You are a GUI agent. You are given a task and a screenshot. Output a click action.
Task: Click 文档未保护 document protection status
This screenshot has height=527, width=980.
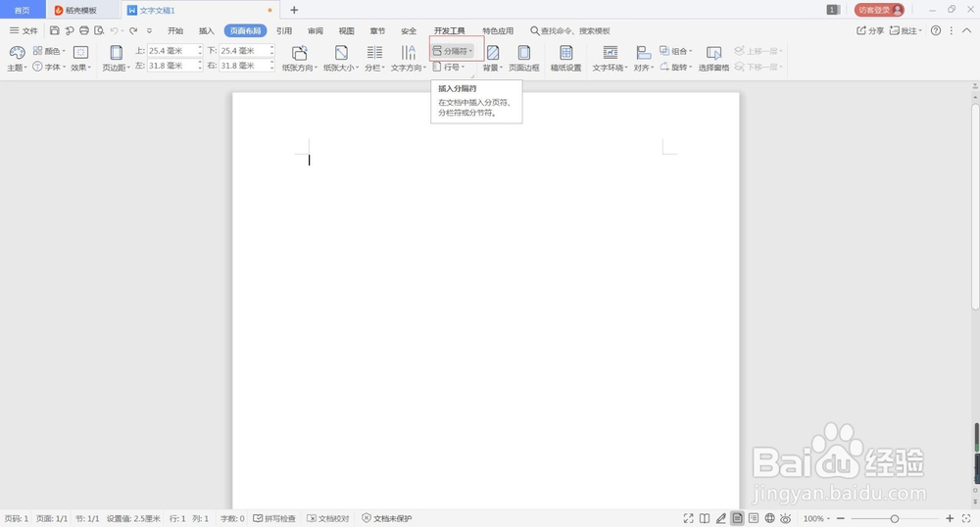[x=387, y=518]
